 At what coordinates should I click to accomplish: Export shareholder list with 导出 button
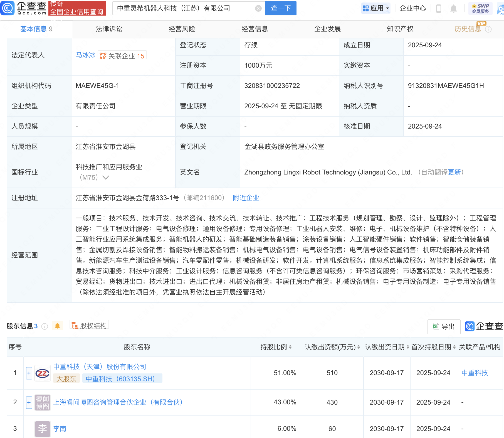444,327
